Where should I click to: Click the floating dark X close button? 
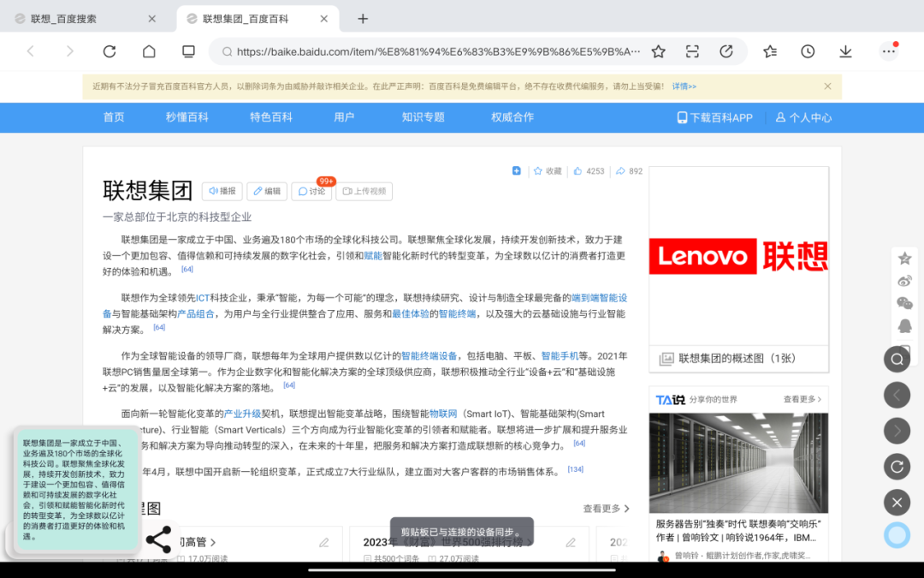tap(897, 503)
